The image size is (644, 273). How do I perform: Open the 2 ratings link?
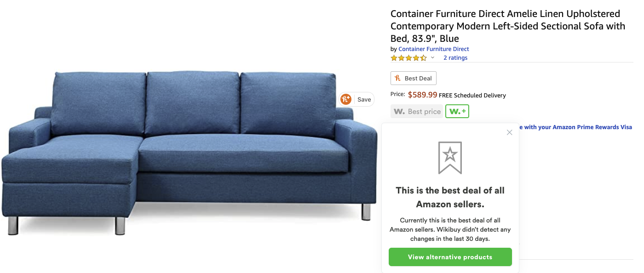tap(455, 58)
